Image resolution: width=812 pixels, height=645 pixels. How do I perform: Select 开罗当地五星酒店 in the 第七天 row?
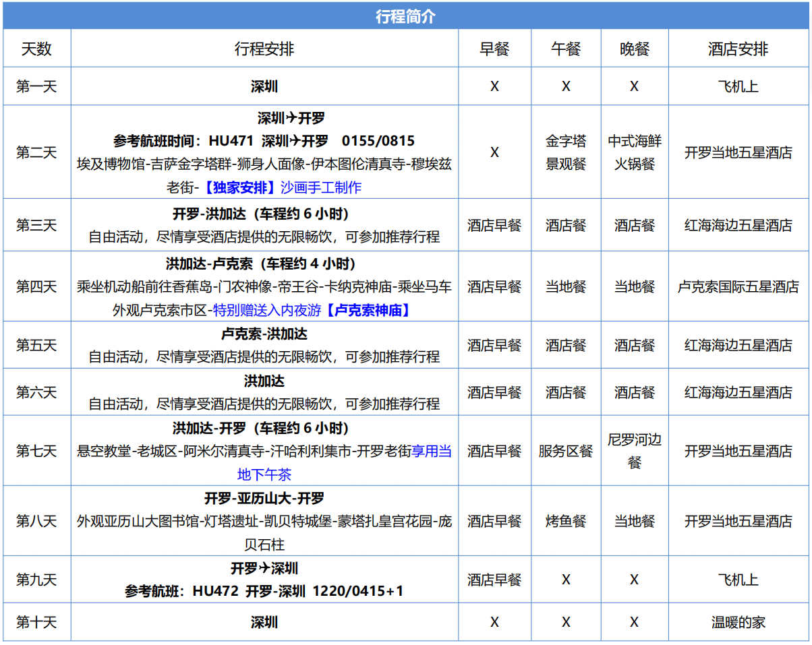[738, 451]
